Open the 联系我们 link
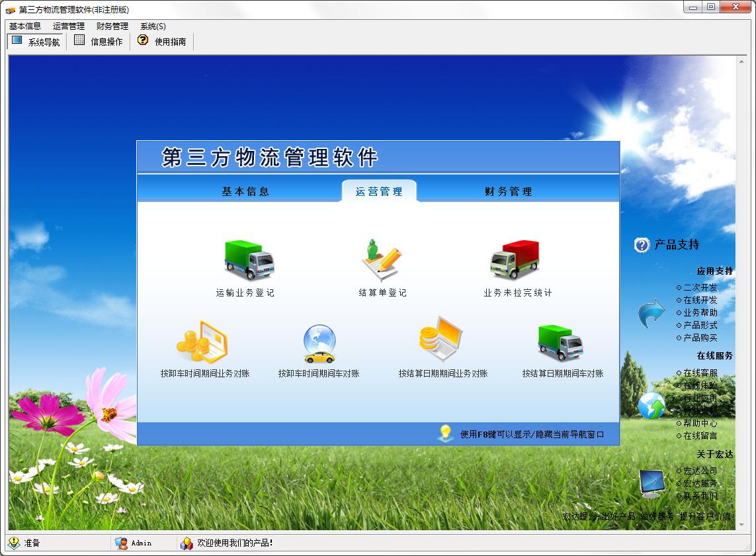Viewport: 756px width, 556px height. [x=700, y=495]
